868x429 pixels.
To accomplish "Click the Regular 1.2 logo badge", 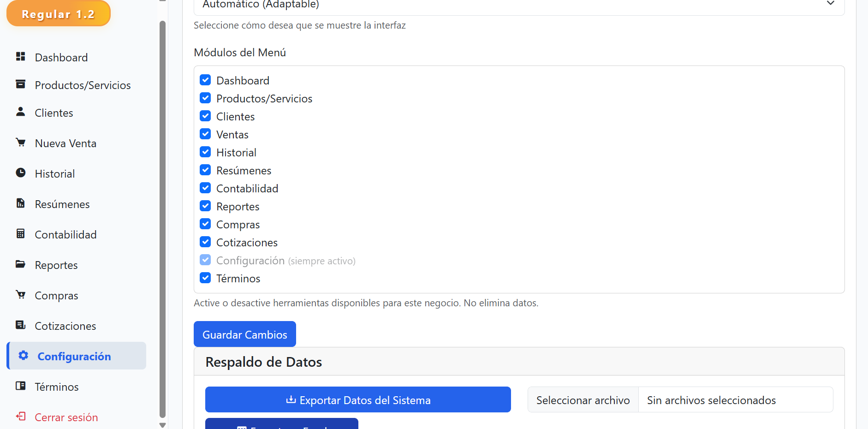I will point(58,14).
